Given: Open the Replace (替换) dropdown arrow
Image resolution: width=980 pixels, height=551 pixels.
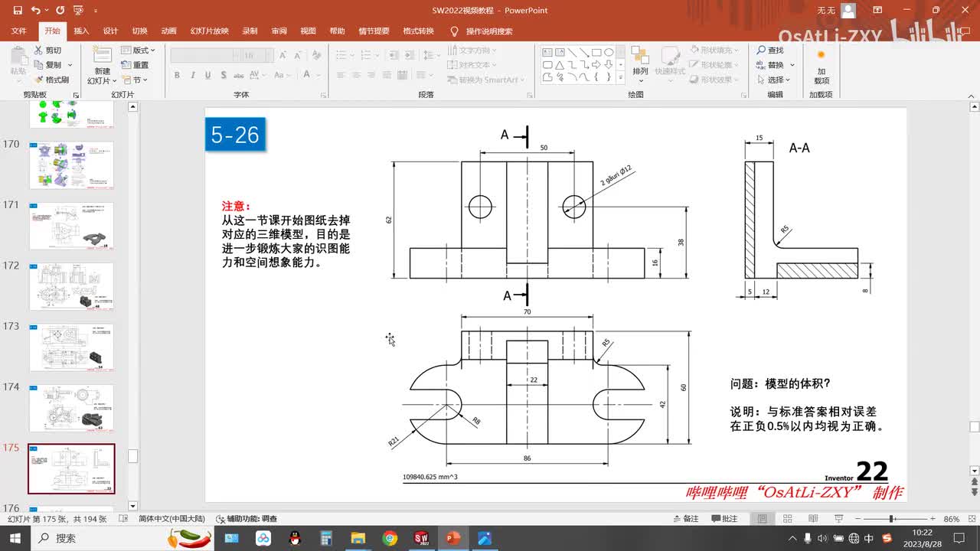Looking at the screenshot, I should point(792,65).
